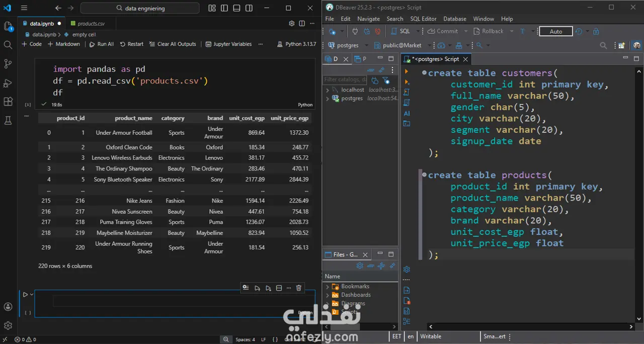Click Files panel configure gear icon

360,266
